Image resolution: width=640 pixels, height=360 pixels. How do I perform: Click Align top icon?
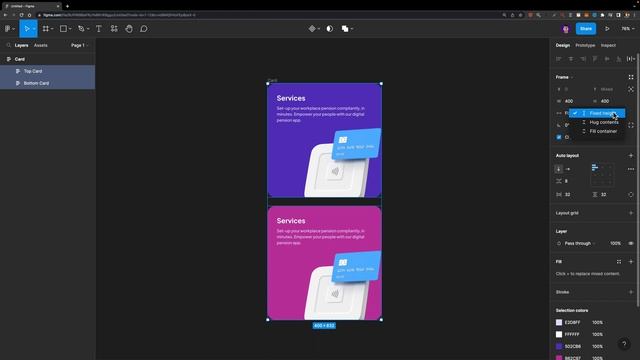(x=595, y=59)
